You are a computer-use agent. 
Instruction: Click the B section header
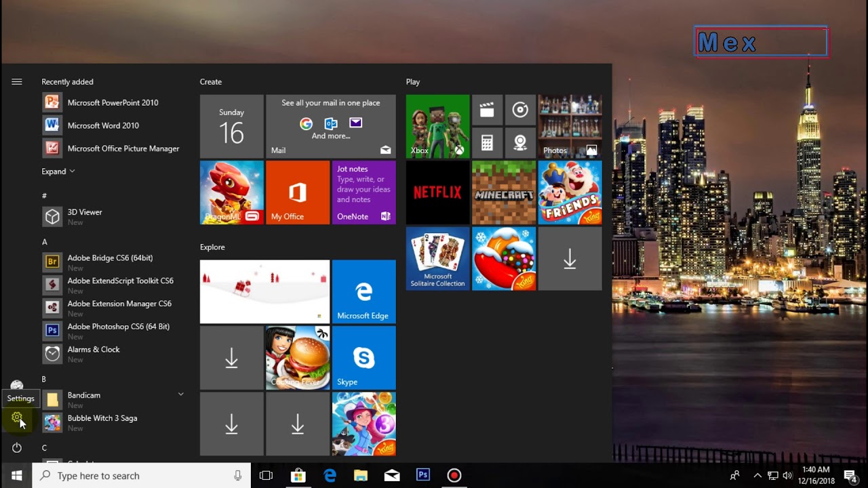tap(44, 380)
